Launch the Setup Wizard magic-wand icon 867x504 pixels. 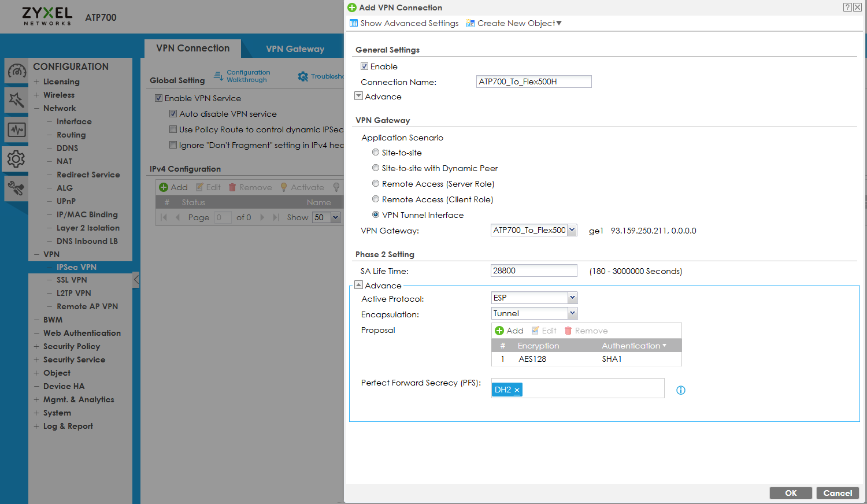[16, 101]
